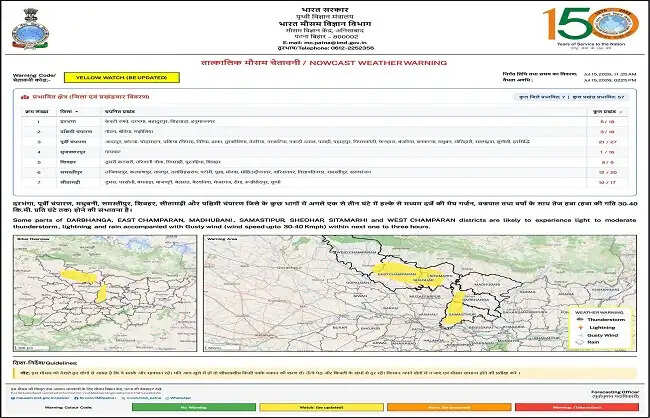Click the East Champaran yellow area on Warning Area map
Image resolution: width=650 pixels, height=418 pixels.
pos(408,273)
